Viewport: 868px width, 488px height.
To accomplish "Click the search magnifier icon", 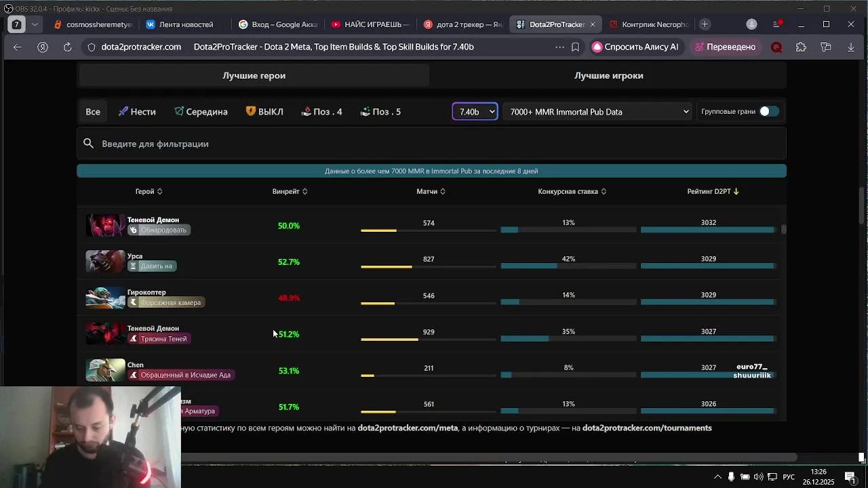I will [88, 144].
